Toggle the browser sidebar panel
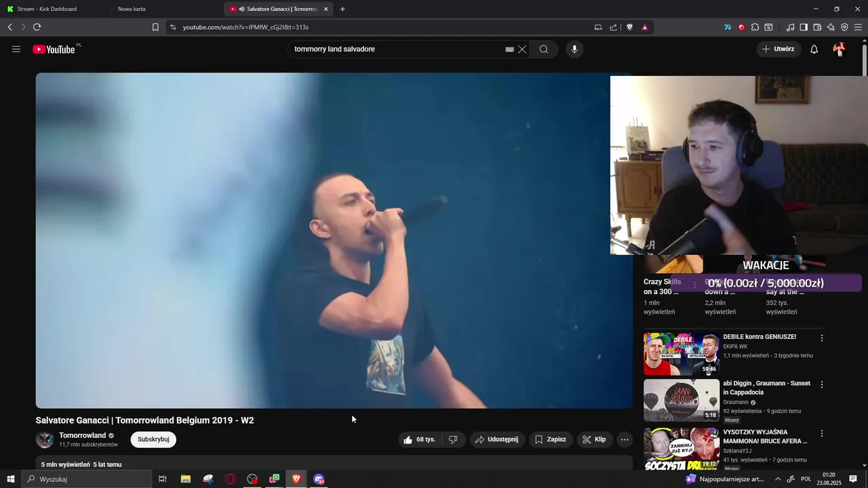 [804, 27]
